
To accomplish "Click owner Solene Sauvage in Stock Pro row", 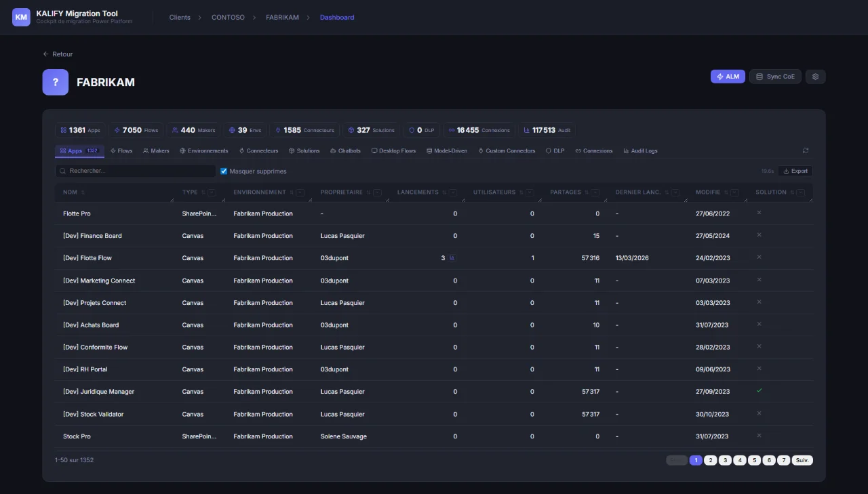I will click(x=343, y=436).
